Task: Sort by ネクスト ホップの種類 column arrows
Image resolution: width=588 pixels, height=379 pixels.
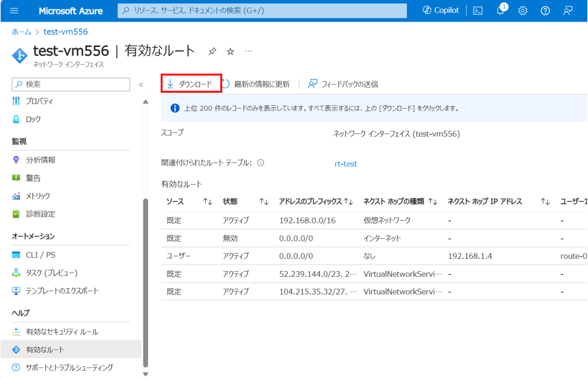Action: tap(433, 202)
